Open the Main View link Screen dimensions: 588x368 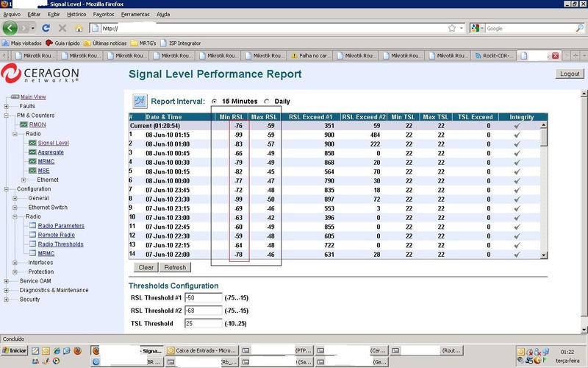33,97
